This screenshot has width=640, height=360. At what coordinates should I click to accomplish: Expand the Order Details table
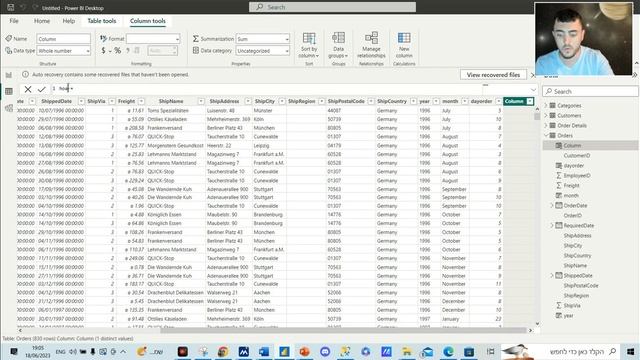[546, 125]
